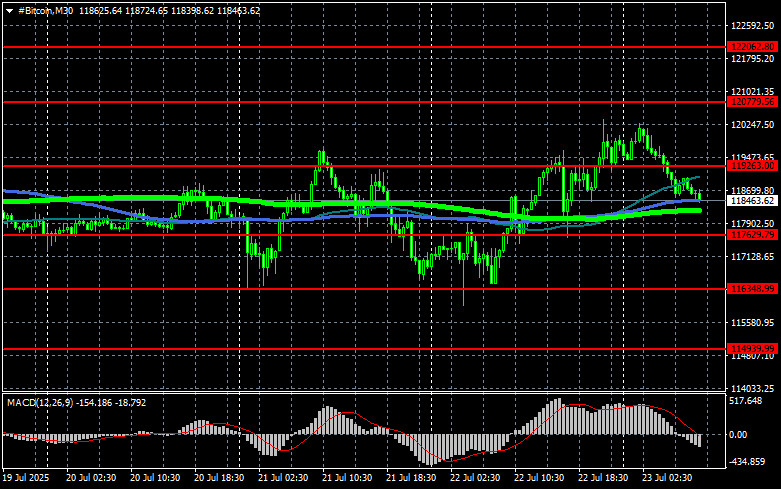Click the 22 Jul 18:30 time label

point(603,478)
